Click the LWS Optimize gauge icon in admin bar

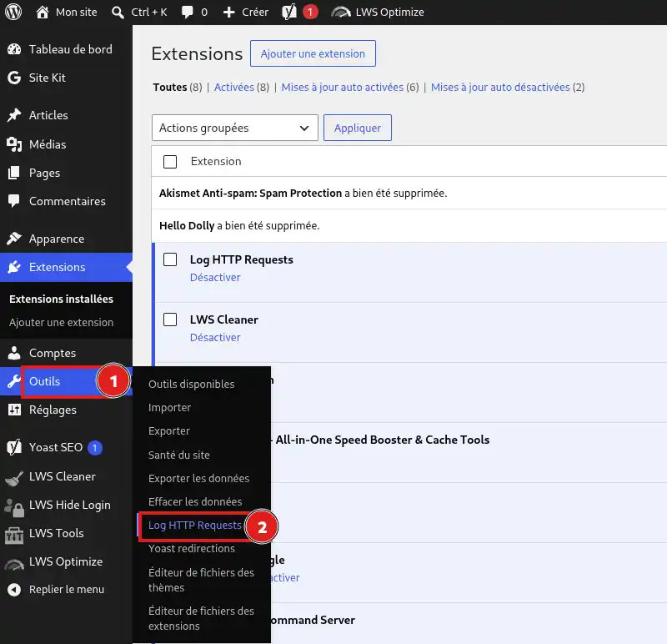341,13
